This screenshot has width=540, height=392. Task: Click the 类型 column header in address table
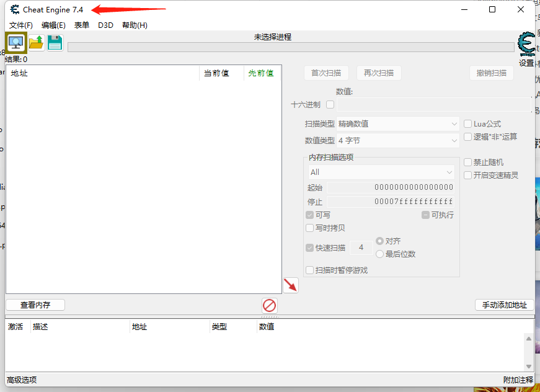tap(233, 326)
